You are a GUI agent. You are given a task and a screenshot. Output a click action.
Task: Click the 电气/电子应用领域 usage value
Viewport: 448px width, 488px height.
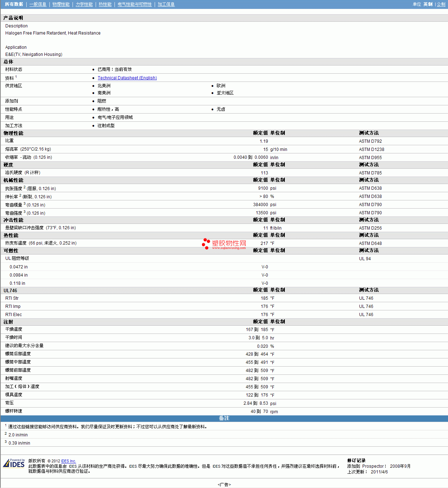[115, 117]
